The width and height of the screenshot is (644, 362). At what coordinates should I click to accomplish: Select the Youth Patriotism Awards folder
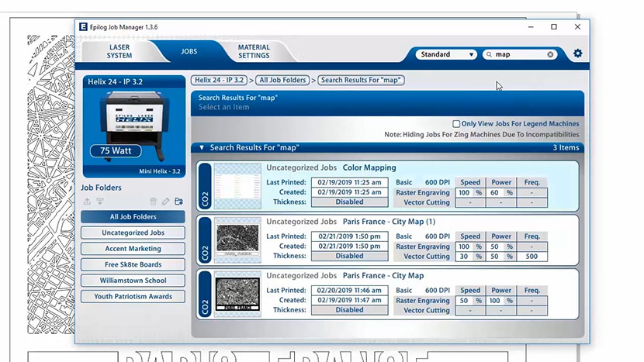[x=133, y=296]
